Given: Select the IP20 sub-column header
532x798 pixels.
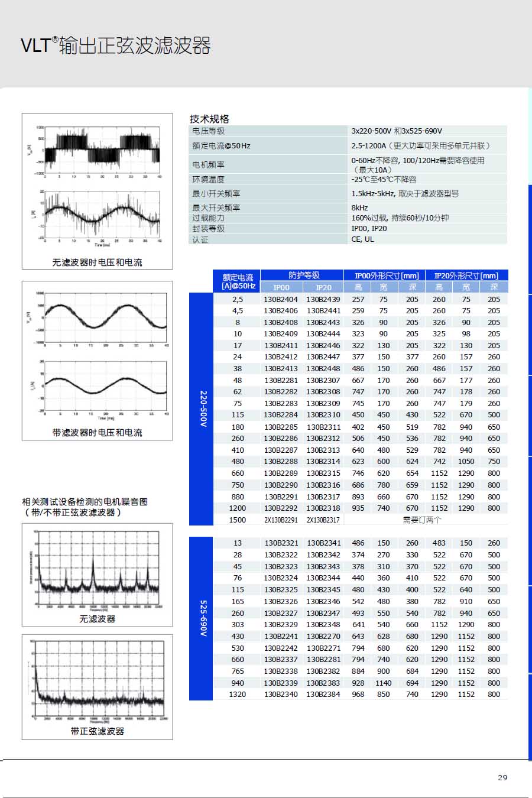Looking at the screenshot, I should click(323, 287).
